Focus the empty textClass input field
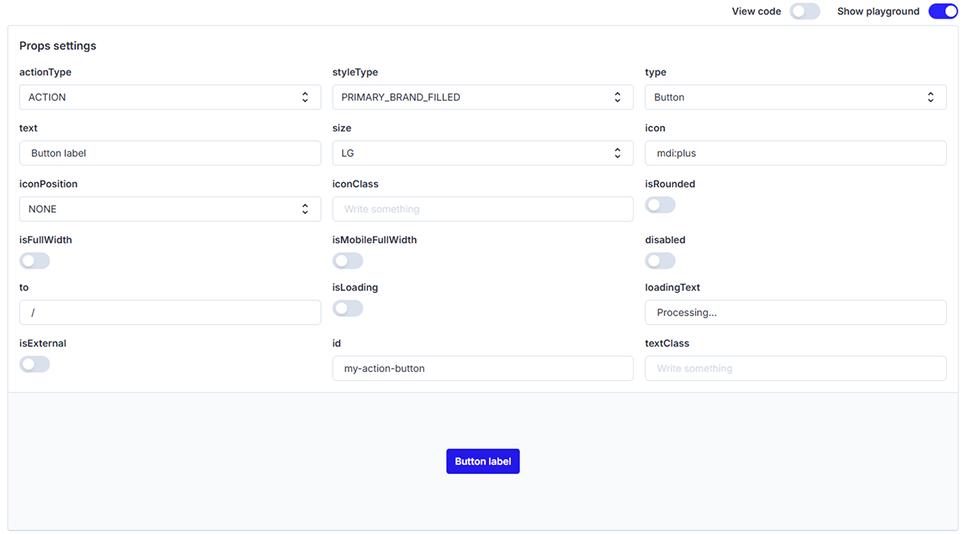 pyautogui.click(x=796, y=368)
